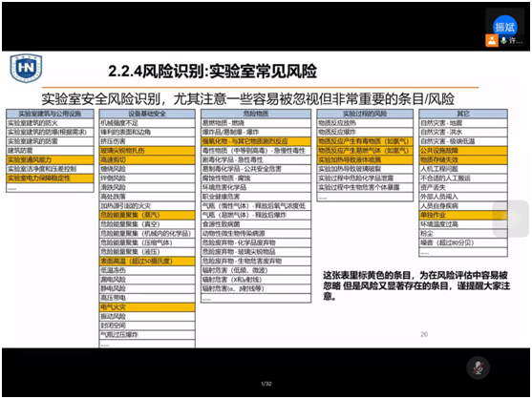Go to next slide with arrow overlay
This screenshot has width=532, height=399.
[511, 219]
